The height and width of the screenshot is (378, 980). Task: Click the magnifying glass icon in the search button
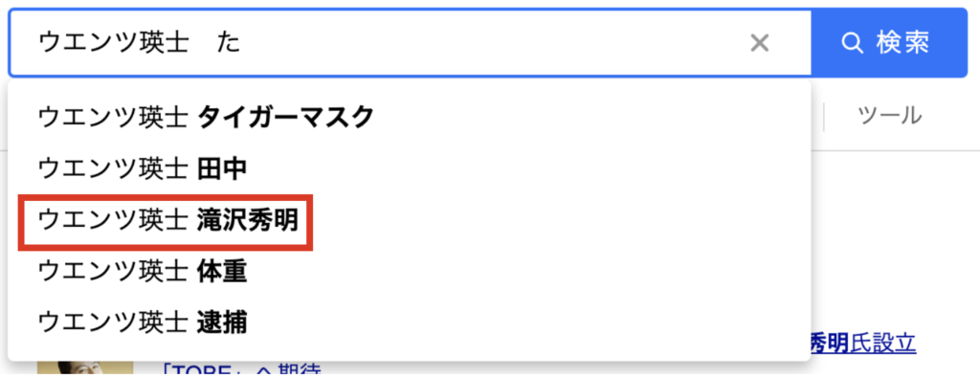point(851,43)
